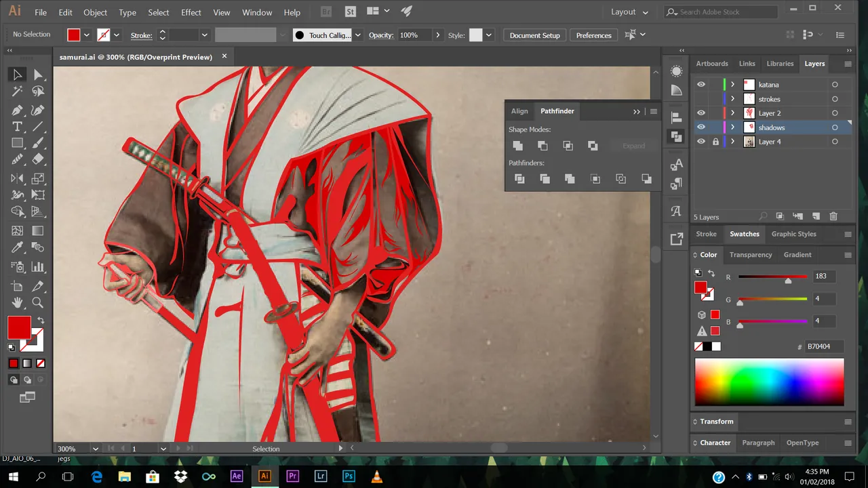Open Photoshop from the taskbar

(349, 476)
